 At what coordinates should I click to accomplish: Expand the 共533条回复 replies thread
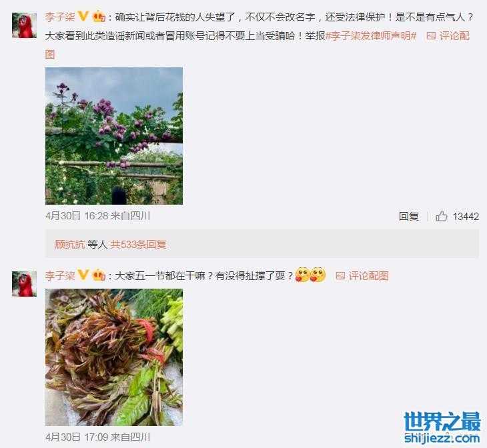click(x=138, y=245)
